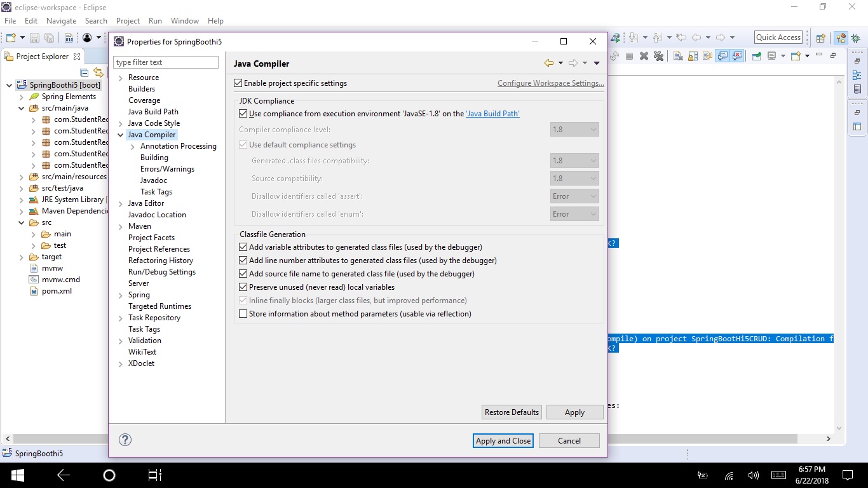The height and width of the screenshot is (488, 868).
Task: Collapse all in Project Explorer
Action: 85,72
